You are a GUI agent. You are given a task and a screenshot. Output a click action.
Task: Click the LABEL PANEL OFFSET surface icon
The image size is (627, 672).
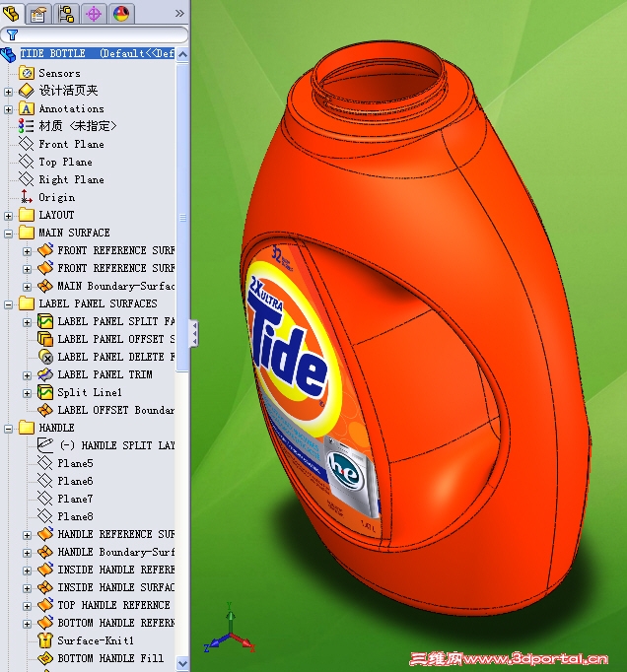coord(45,339)
